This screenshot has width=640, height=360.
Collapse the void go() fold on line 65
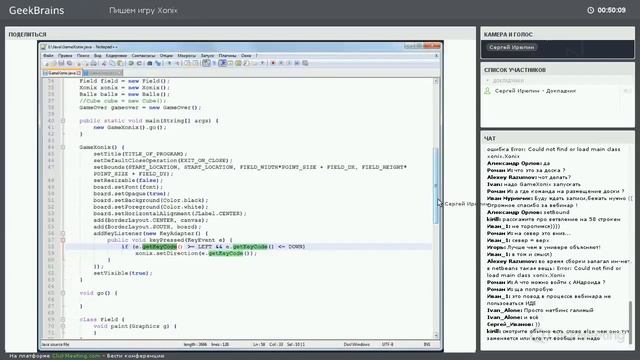63,293
